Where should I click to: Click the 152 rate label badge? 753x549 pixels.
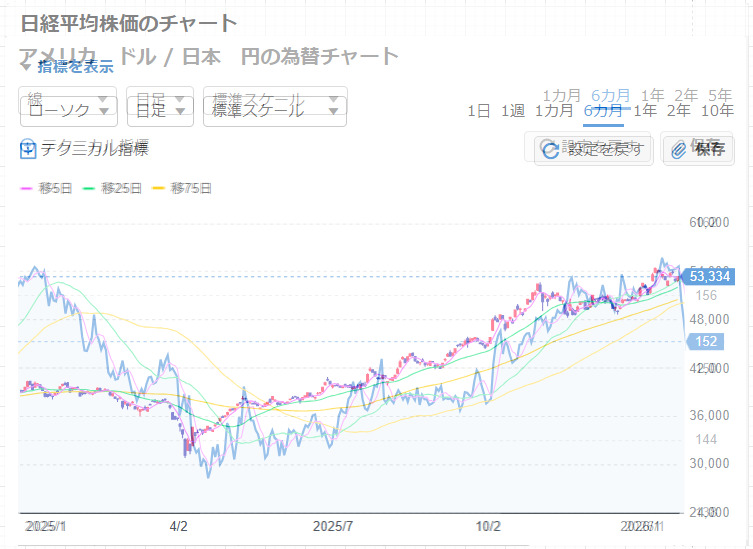(x=706, y=342)
